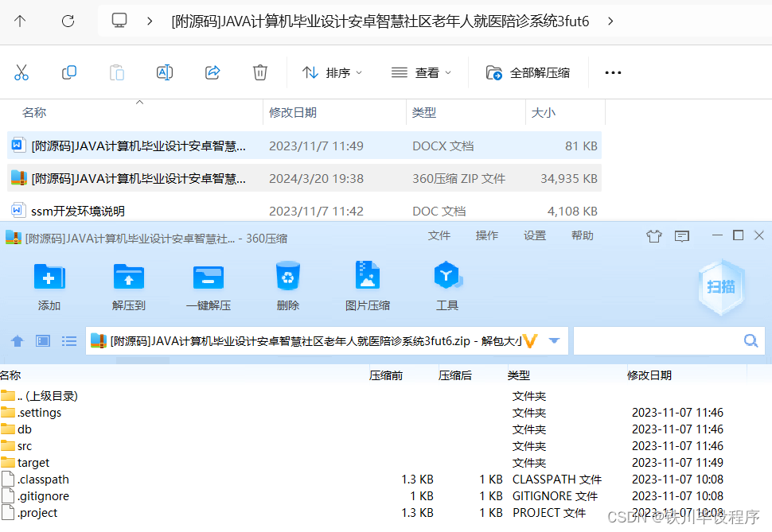Image resolution: width=772 pixels, height=532 pixels.
Task: Click the 图片压缩 image compress icon
Action: pyautogui.click(x=367, y=286)
